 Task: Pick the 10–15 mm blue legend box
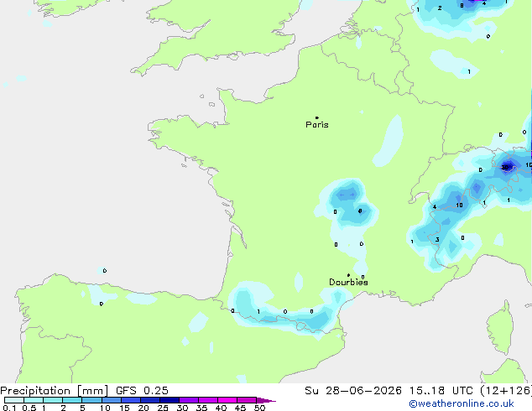pyautogui.click(x=111, y=400)
